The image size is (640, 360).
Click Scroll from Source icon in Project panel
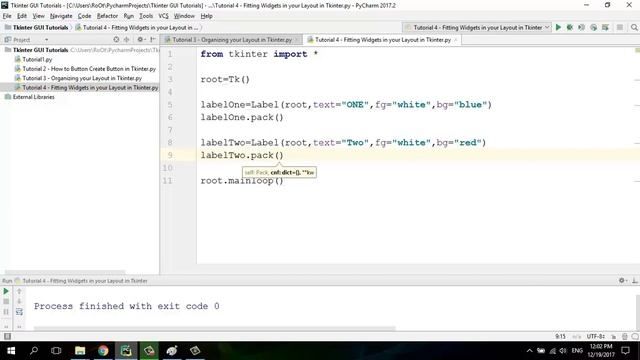tap(116, 40)
